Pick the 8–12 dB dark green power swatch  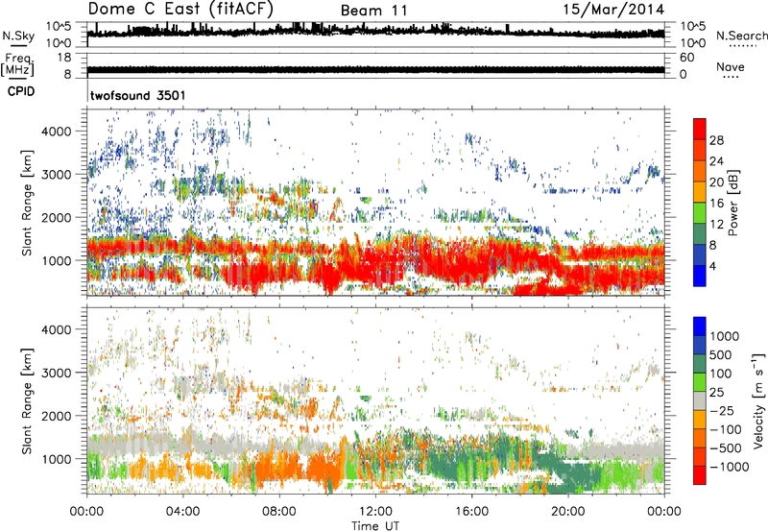[x=700, y=234]
